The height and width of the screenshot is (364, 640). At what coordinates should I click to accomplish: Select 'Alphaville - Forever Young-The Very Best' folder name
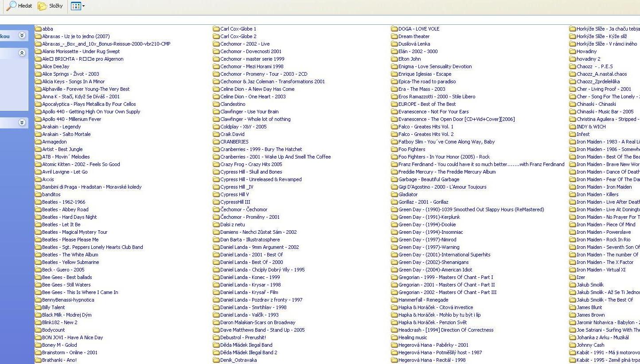pyautogui.click(x=86, y=89)
